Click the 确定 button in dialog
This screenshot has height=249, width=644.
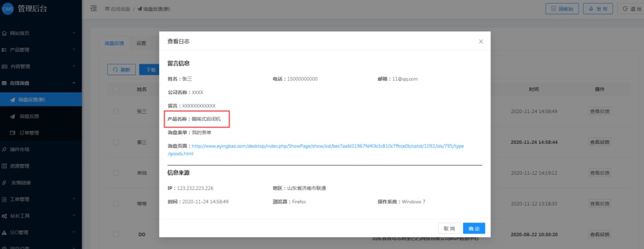click(x=474, y=228)
